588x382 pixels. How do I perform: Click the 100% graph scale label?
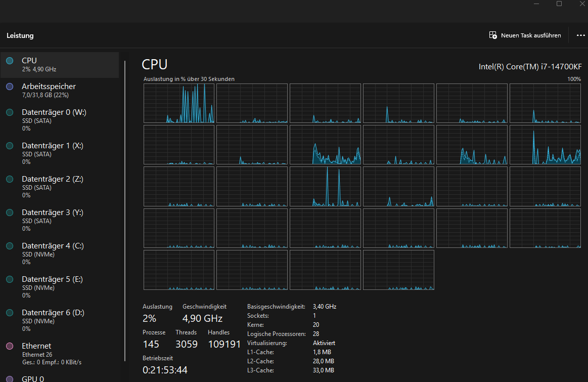(x=574, y=79)
